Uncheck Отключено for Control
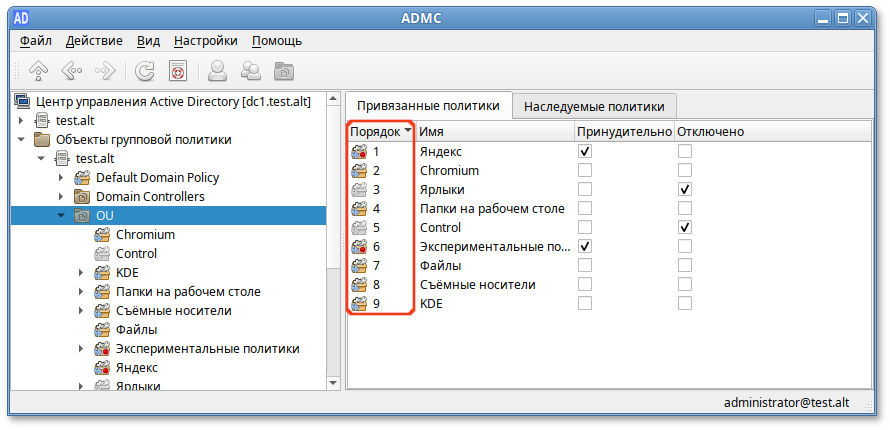 pyautogui.click(x=685, y=227)
